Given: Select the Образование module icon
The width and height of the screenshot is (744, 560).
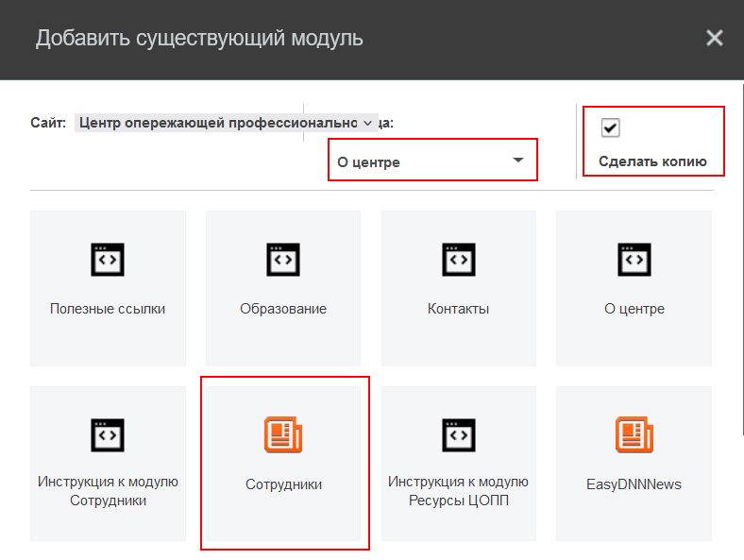Looking at the screenshot, I should coord(283,260).
